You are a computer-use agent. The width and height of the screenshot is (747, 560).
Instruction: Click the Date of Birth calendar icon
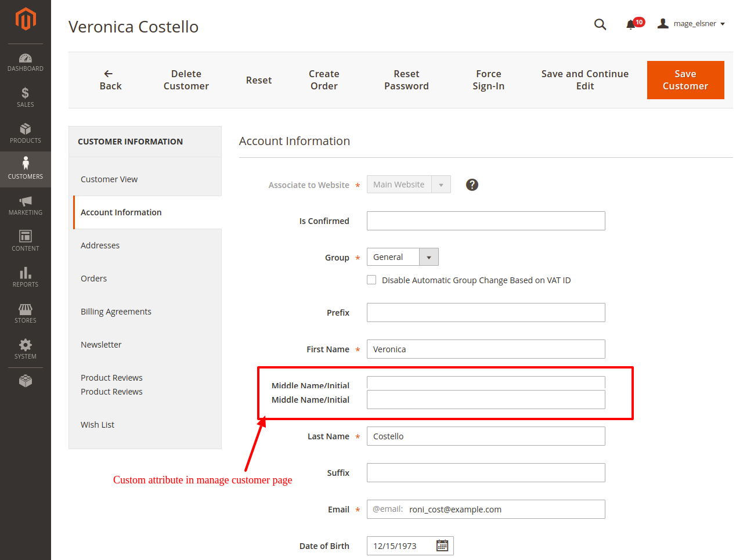point(442,545)
